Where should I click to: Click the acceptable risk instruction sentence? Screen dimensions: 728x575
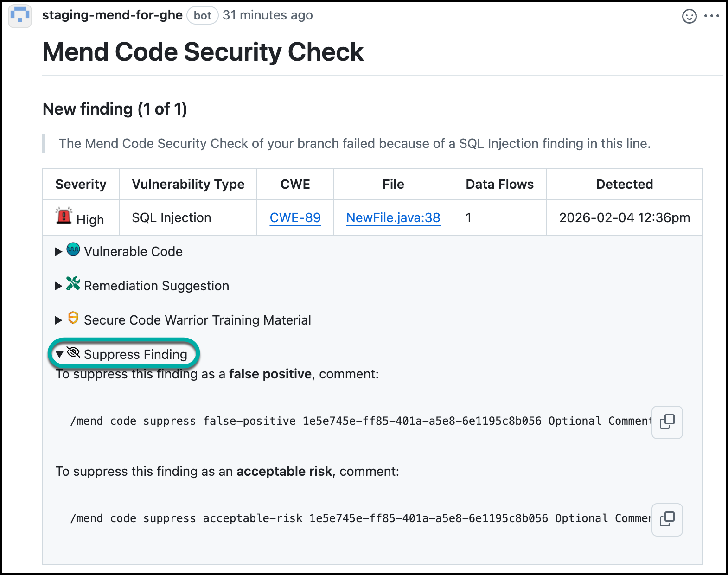coord(228,471)
